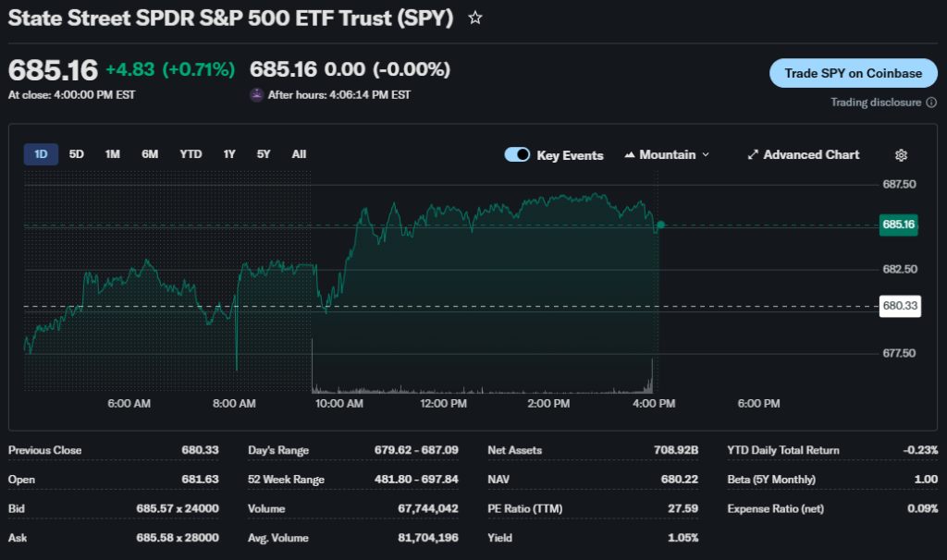This screenshot has height=560, width=947.
Task: Click the mountain chart type icon
Action: [631, 155]
